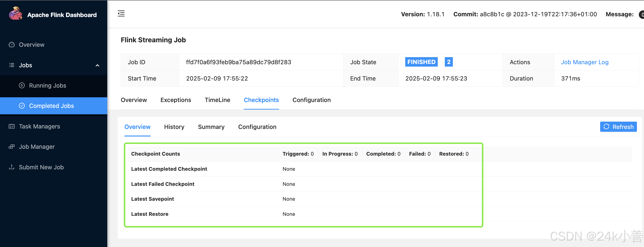Click the task count badge showing 2
This screenshot has width=644, height=247.
(449, 62)
